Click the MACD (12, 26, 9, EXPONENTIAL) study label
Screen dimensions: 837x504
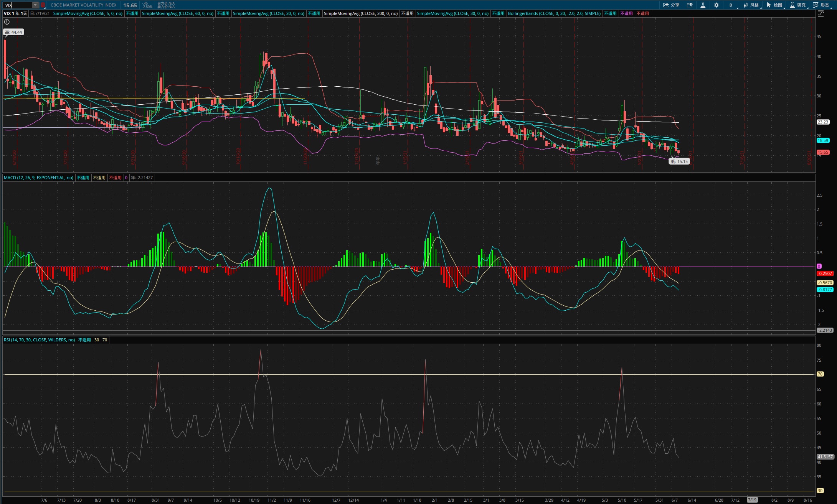(38, 178)
